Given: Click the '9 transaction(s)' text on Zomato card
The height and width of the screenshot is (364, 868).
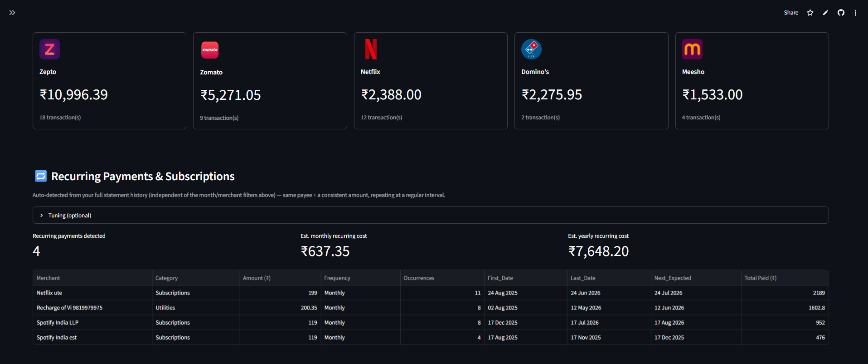Looking at the screenshot, I should (x=219, y=118).
